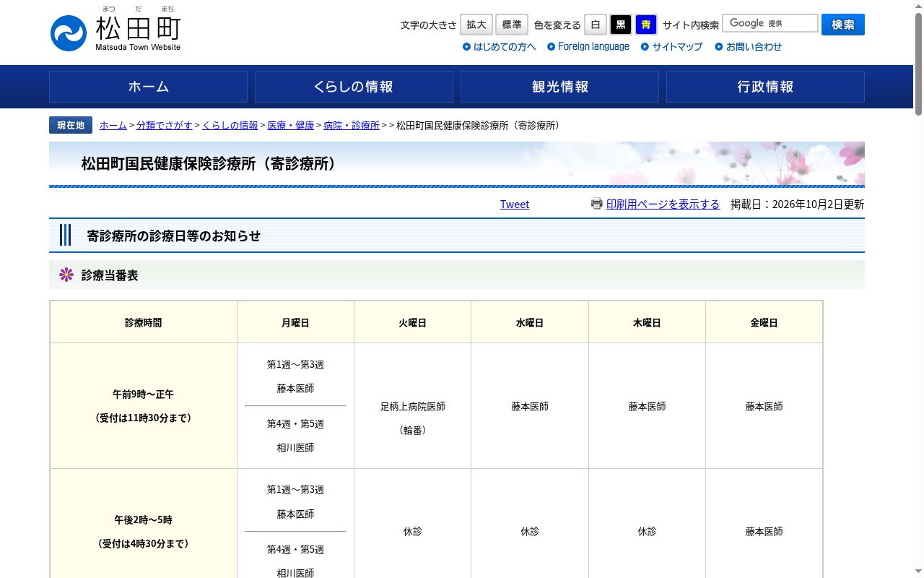The width and height of the screenshot is (924, 578).
Task: Open くらしの情報 navigation tab
Action: 354,87
